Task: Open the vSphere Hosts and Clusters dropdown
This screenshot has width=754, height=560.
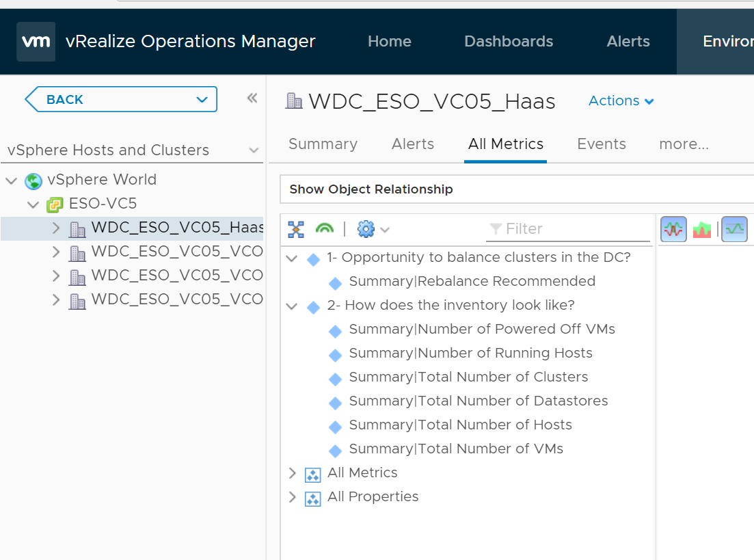Action: click(254, 150)
